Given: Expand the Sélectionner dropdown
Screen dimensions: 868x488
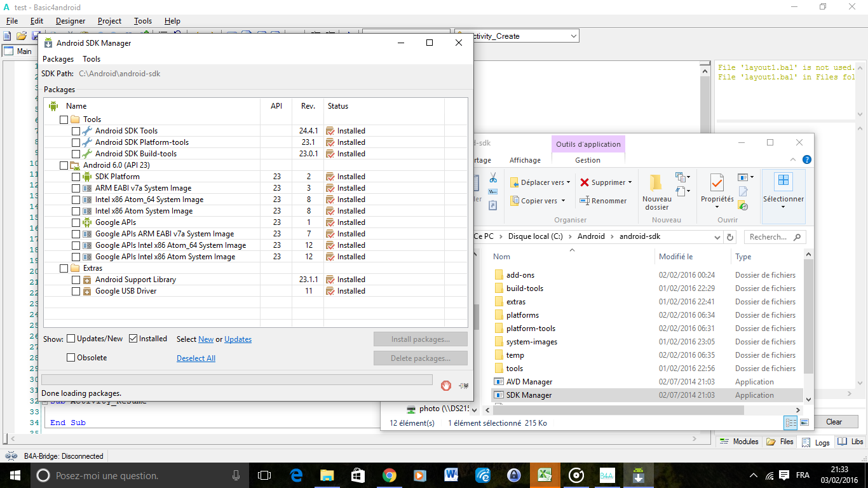Looking at the screenshot, I should point(783,207).
